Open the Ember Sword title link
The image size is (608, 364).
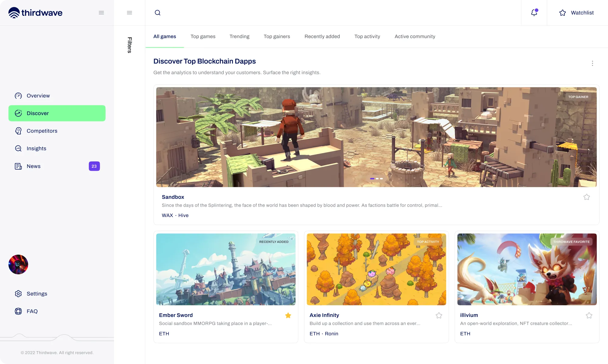[x=176, y=315]
